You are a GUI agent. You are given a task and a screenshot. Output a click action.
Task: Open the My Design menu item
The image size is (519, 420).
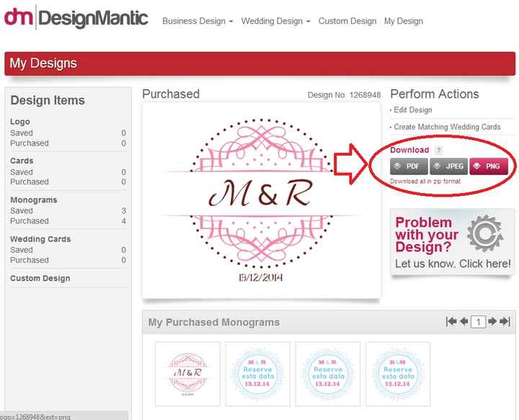(404, 21)
